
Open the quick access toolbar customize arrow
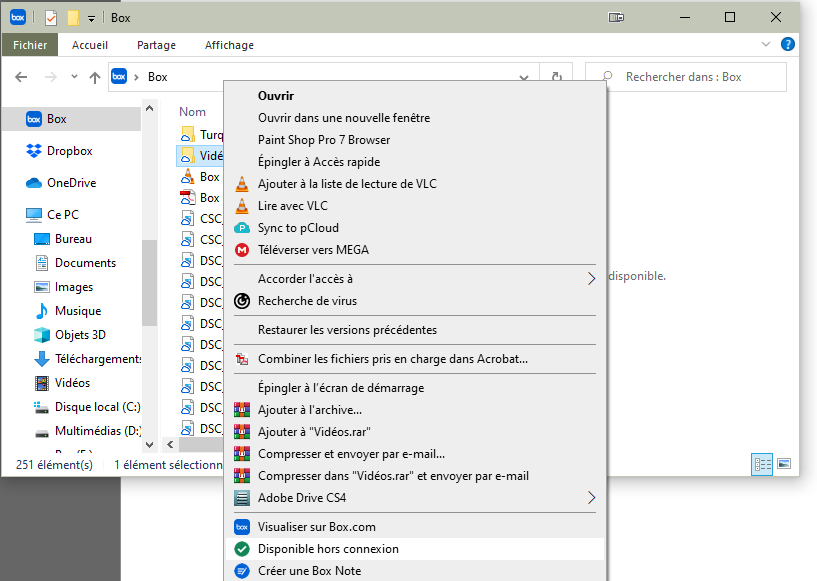point(91,19)
